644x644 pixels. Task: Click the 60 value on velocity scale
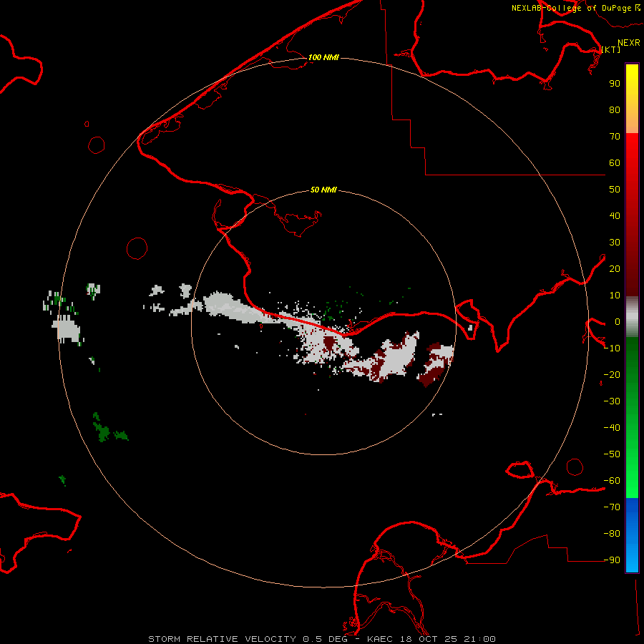pyautogui.click(x=615, y=163)
